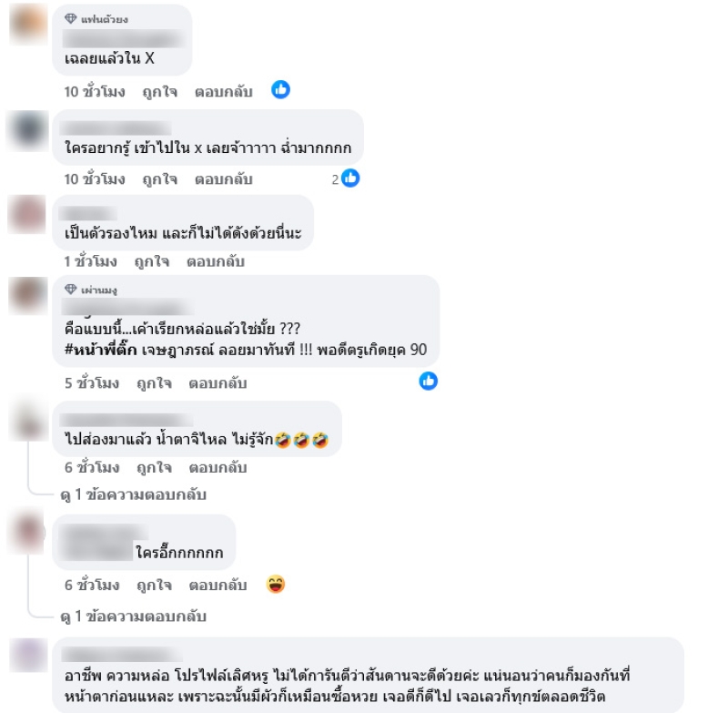The width and height of the screenshot is (728, 713).
Task: Click the like reaction icon under "เฉลยแล้วใน X"
Action: pos(281,89)
